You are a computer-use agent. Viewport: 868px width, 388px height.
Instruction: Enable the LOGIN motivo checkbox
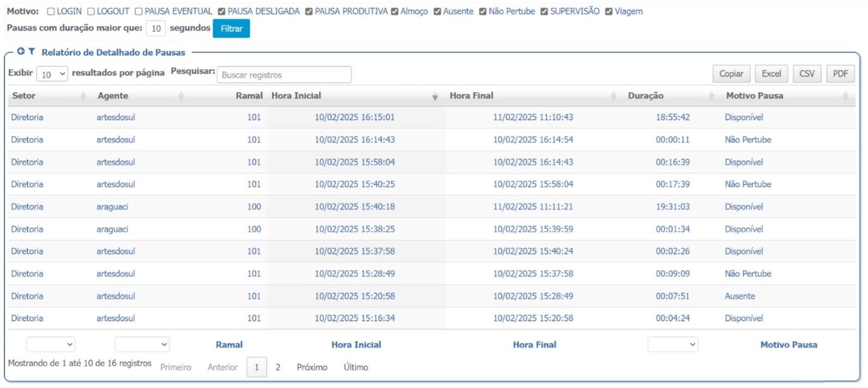click(51, 11)
